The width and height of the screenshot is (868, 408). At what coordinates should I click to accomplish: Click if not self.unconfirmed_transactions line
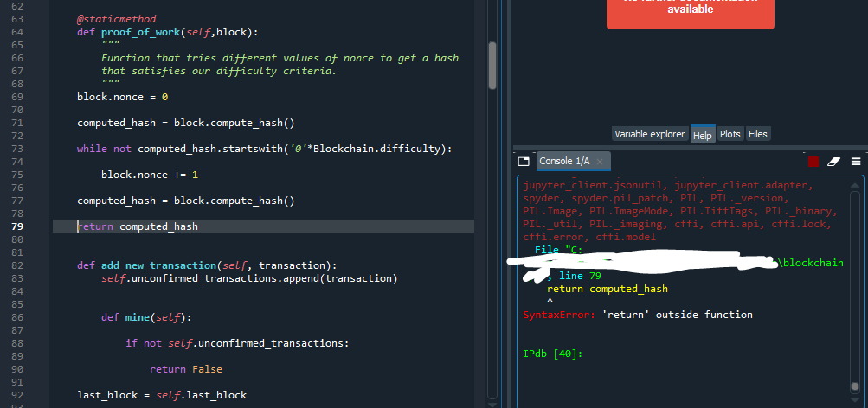pyautogui.click(x=237, y=343)
